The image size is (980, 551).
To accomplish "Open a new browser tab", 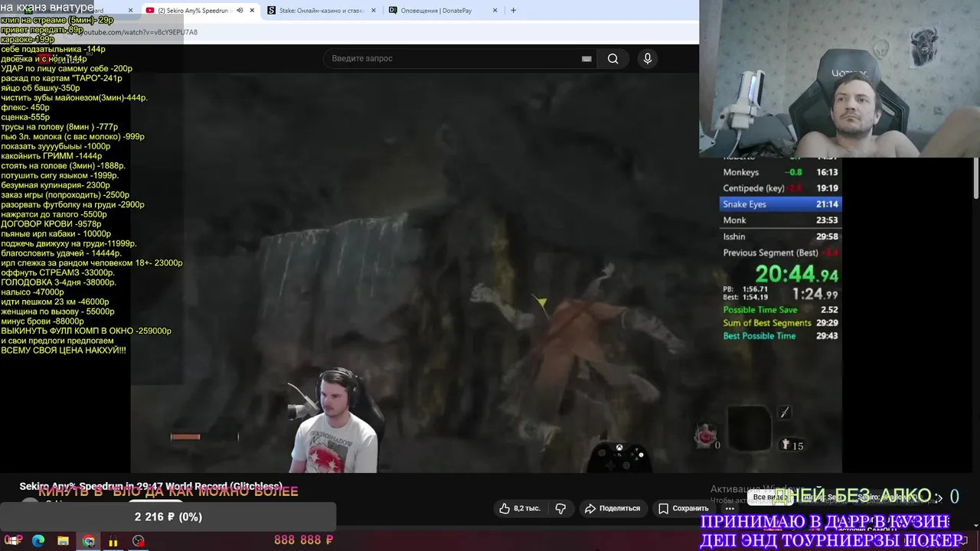I will 513,11.
